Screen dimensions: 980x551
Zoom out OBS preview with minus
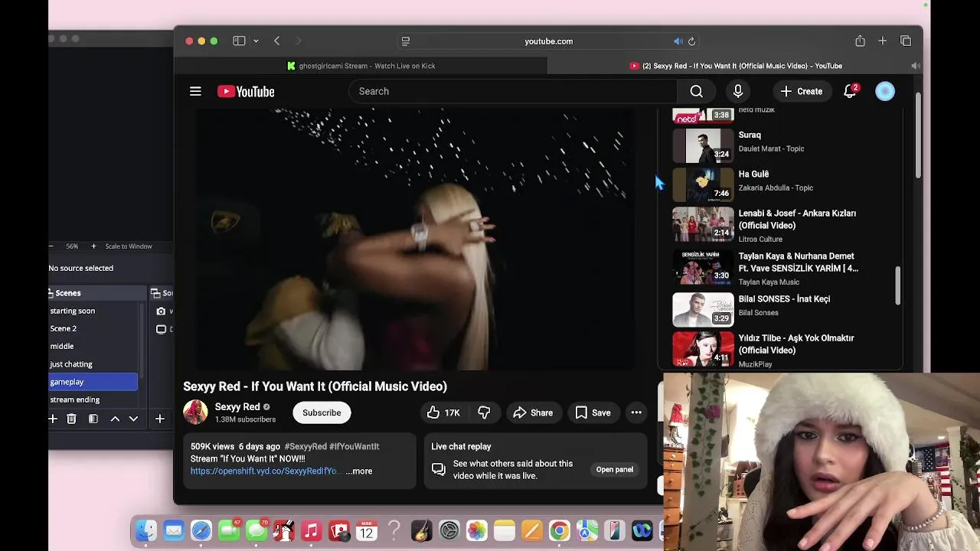[51, 246]
